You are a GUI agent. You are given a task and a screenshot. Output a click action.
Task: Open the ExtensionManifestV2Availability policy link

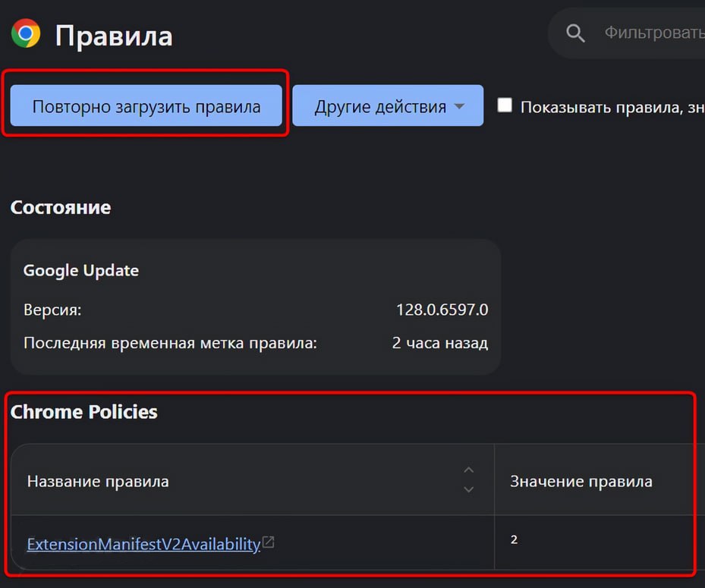143,544
